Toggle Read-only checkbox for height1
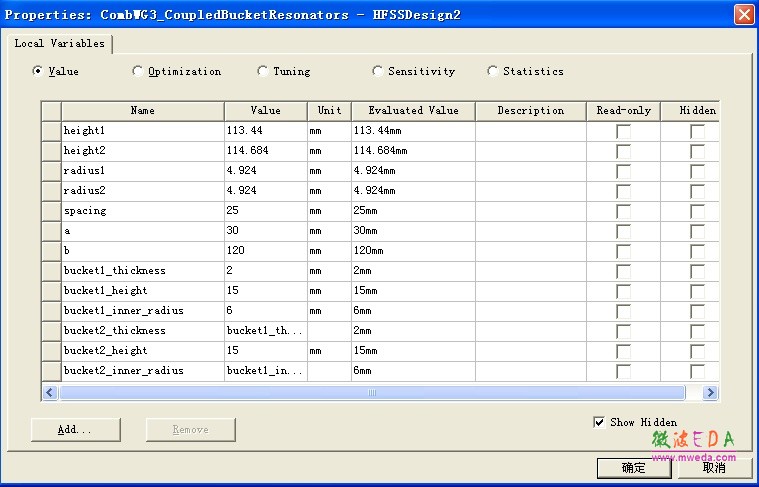759x487 pixels. 623,131
